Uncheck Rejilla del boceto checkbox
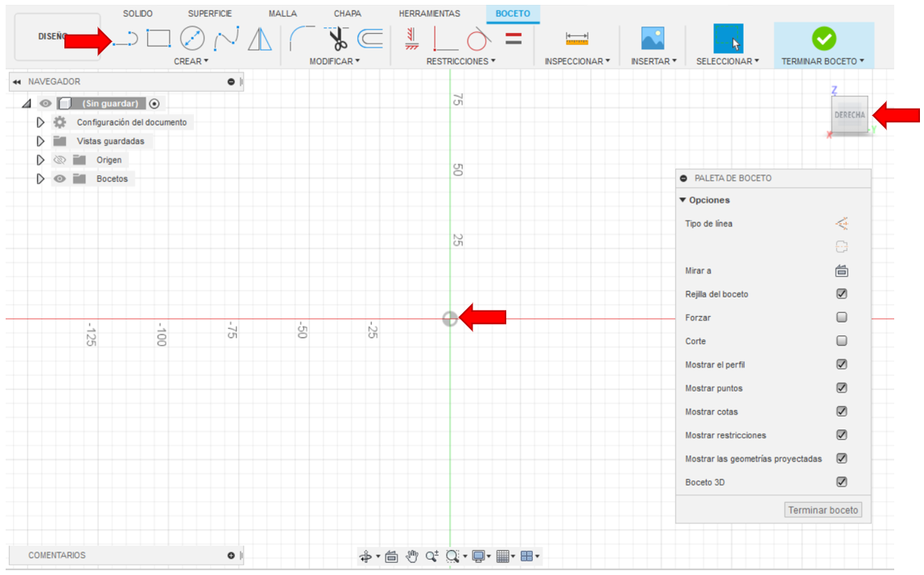Screen dimensions: 924x575 pos(842,294)
